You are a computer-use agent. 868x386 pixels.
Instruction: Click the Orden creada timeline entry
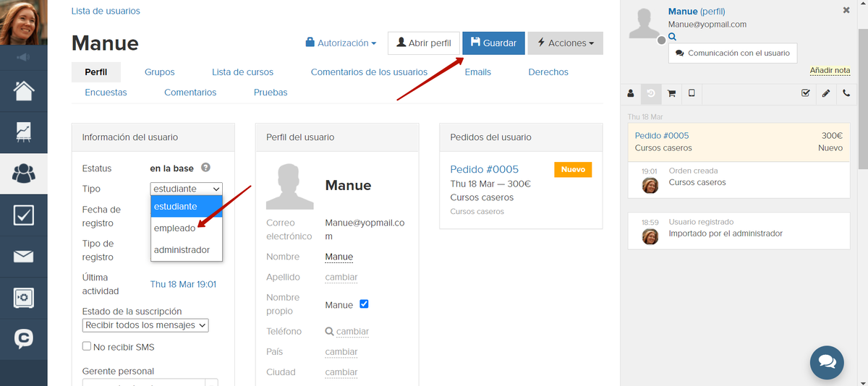[739, 179]
